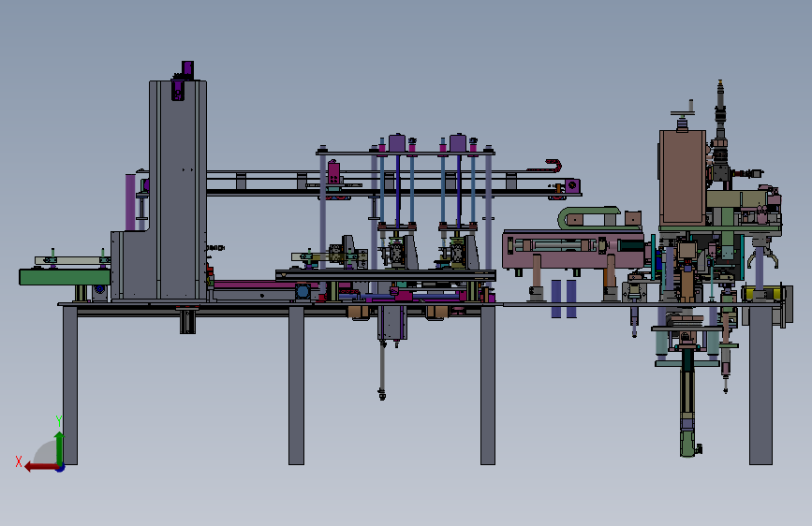Select the large brown box on the right station

click(683, 177)
